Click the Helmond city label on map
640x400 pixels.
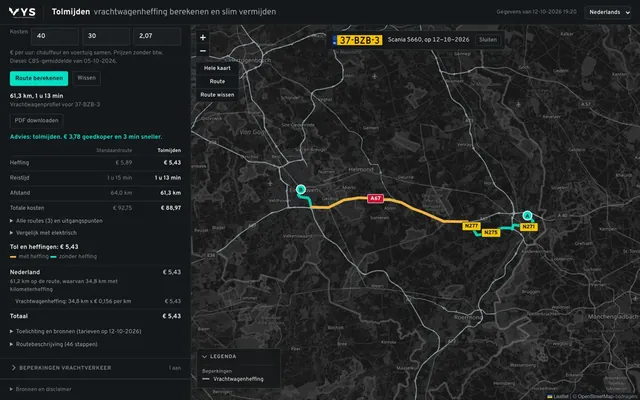(x=361, y=169)
